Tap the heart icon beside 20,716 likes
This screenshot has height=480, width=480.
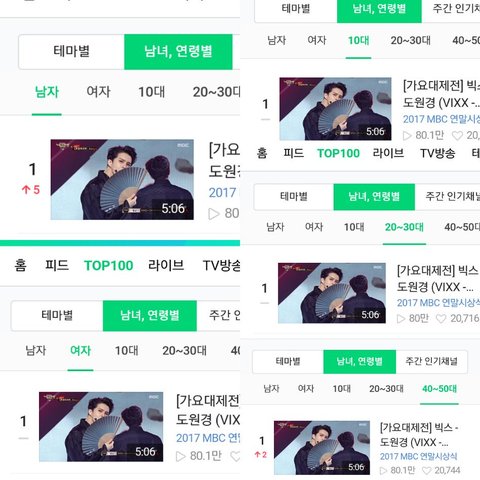(x=441, y=319)
